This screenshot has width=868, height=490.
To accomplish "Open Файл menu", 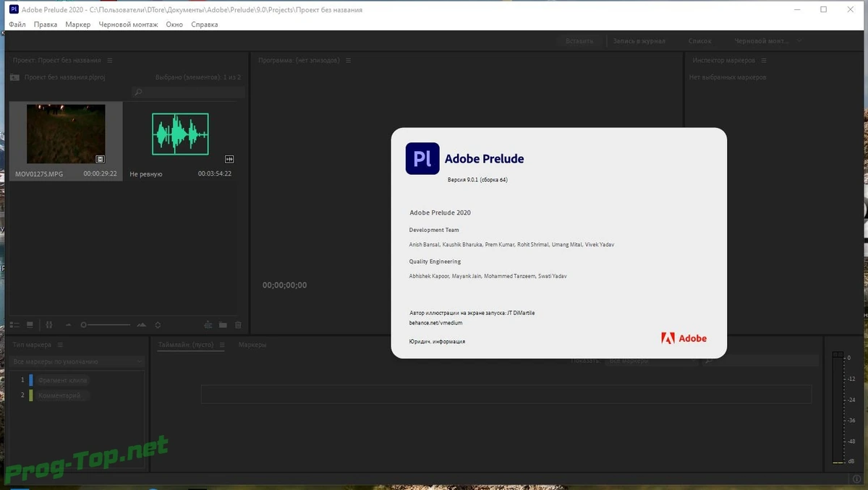I will (x=17, y=25).
